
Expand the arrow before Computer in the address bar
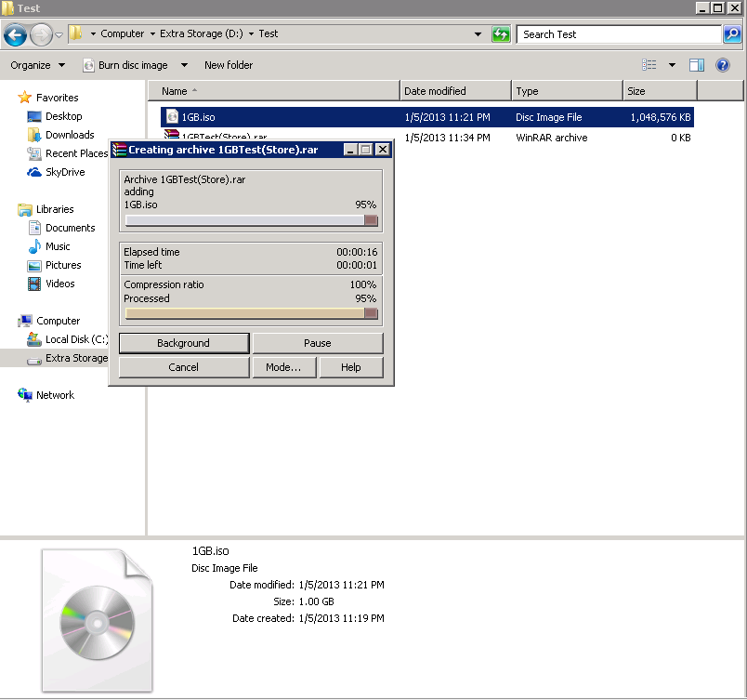pos(93,33)
